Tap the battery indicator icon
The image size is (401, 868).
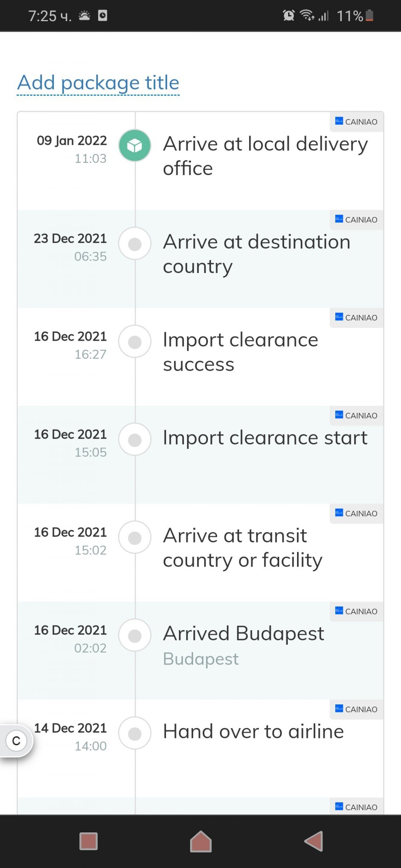(x=369, y=16)
